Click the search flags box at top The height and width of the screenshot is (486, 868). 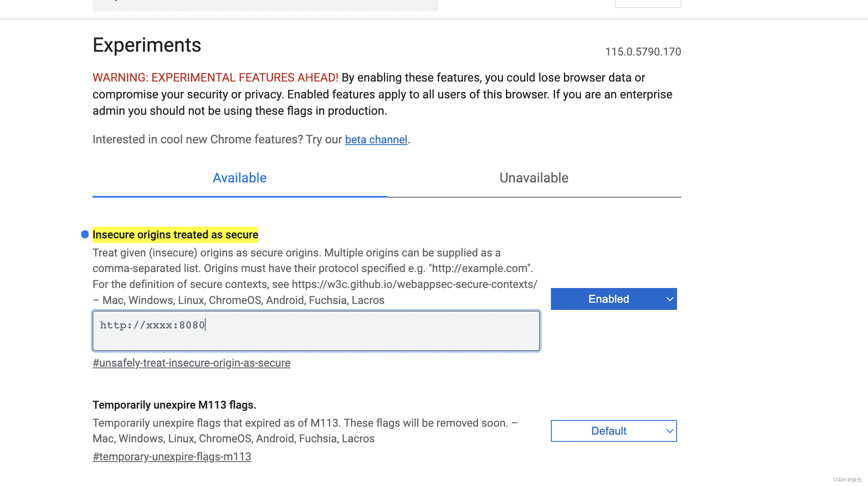(x=265, y=4)
